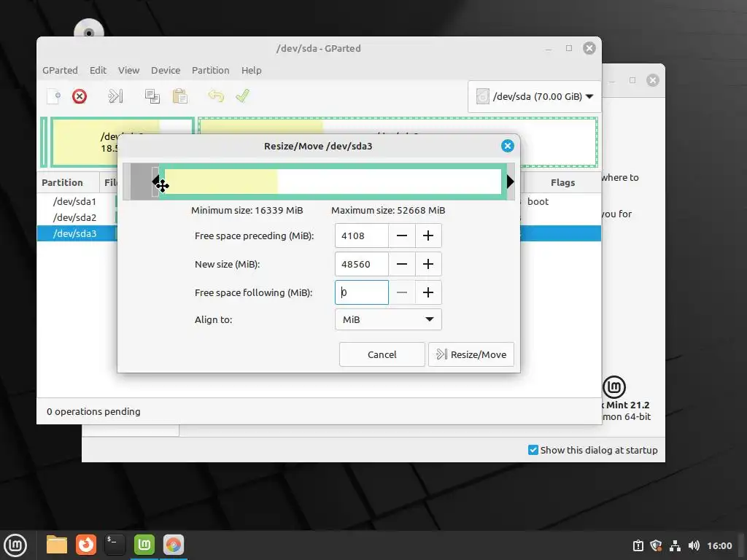
Task: Increase free space preceding value
Action: (x=428, y=236)
